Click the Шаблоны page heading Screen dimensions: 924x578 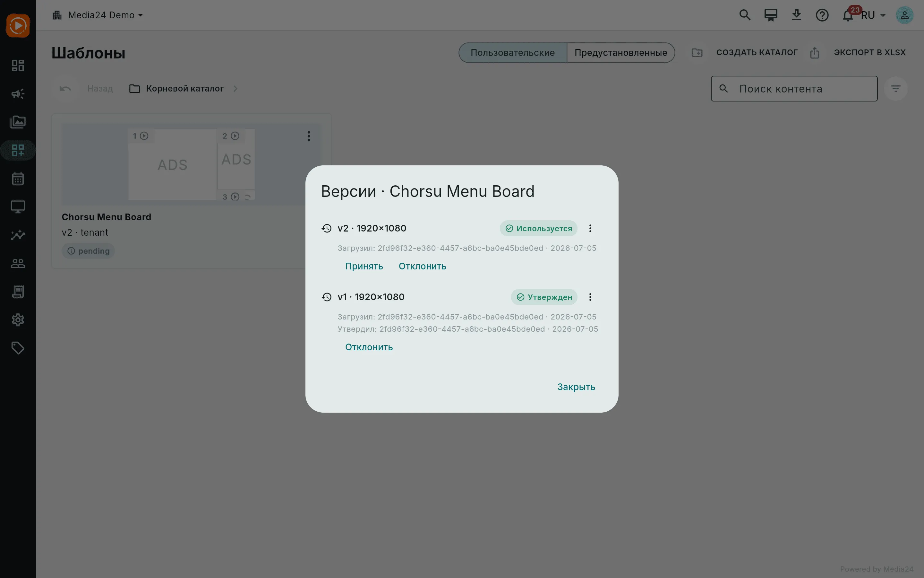pyautogui.click(x=89, y=53)
